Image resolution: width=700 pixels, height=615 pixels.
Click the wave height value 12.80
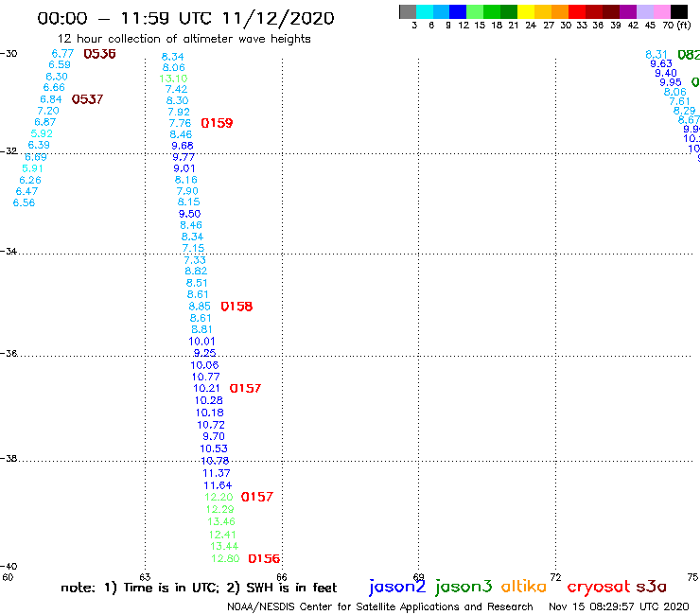[x=225, y=559]
